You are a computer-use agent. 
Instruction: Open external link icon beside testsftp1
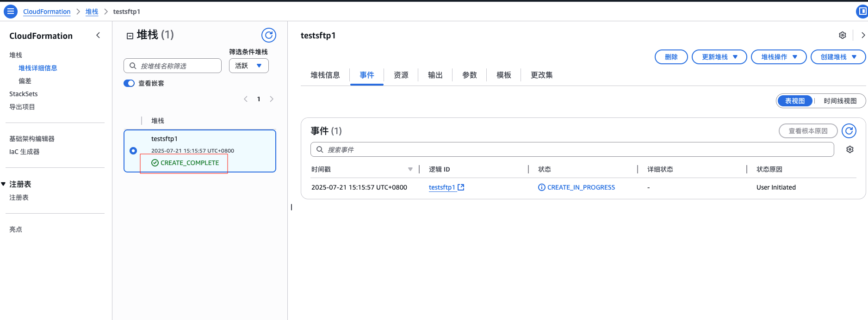(x=461, y=187)
